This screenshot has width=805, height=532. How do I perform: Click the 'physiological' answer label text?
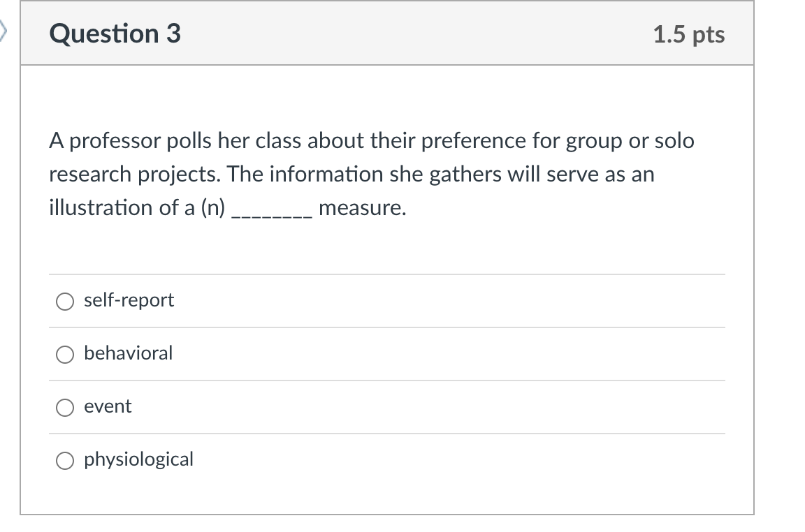coord(138,459)
